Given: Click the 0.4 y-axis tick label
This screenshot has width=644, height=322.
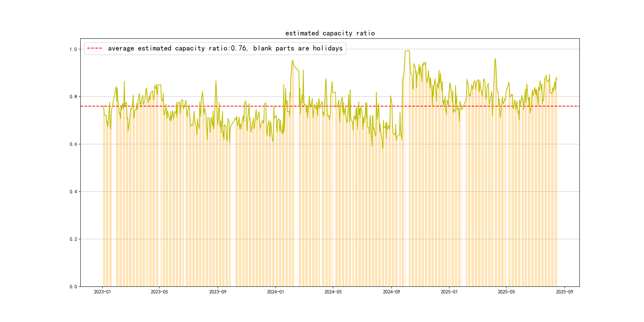Looking at the screenshot, I should [73, 192].
